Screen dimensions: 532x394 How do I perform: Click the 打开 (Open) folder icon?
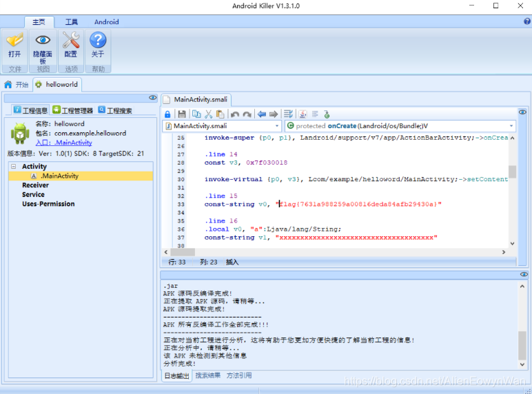pos(14,40)
